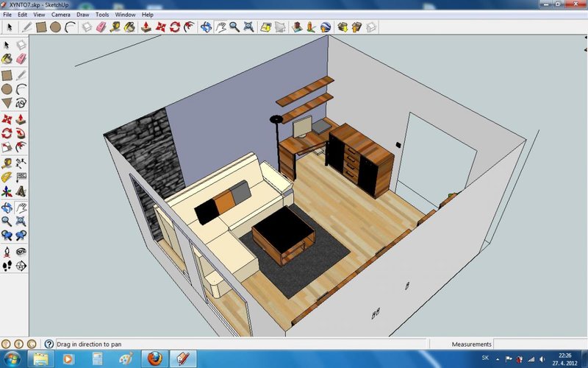Click the Axes tool icon
The image size is (588, 368).
click(x=7, y=191)
